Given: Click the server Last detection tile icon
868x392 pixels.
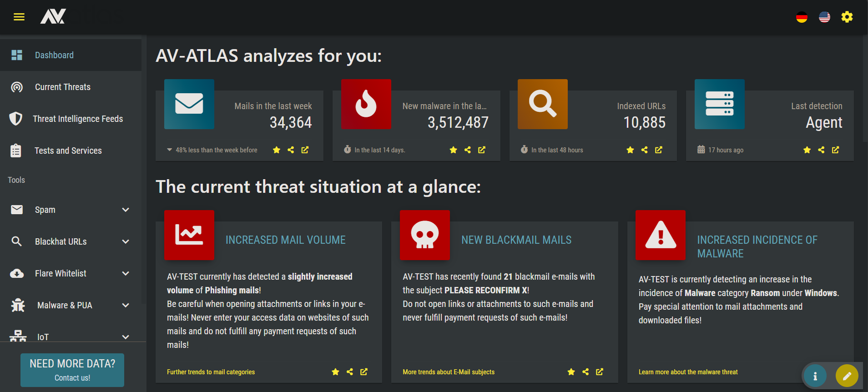Looking at the screenshot, I should [720, 104].
